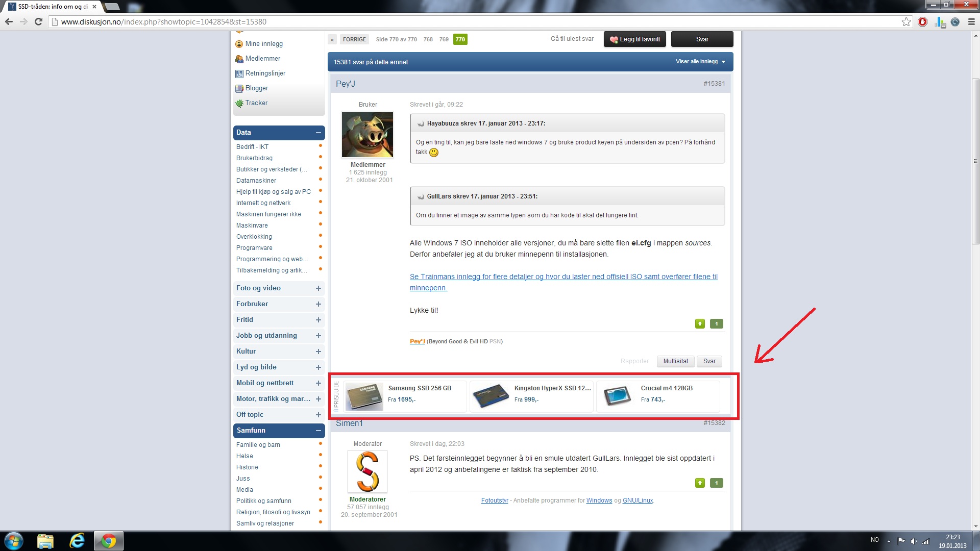Click the Mine innlegg smiley icon
The height and width of the screenshot is (551, 980).
pos(239,44)
